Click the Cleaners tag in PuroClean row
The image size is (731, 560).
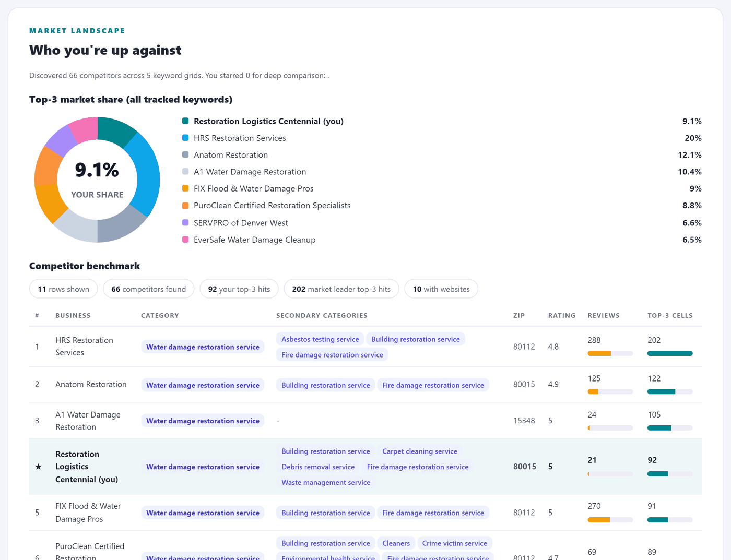pos(396,543)
